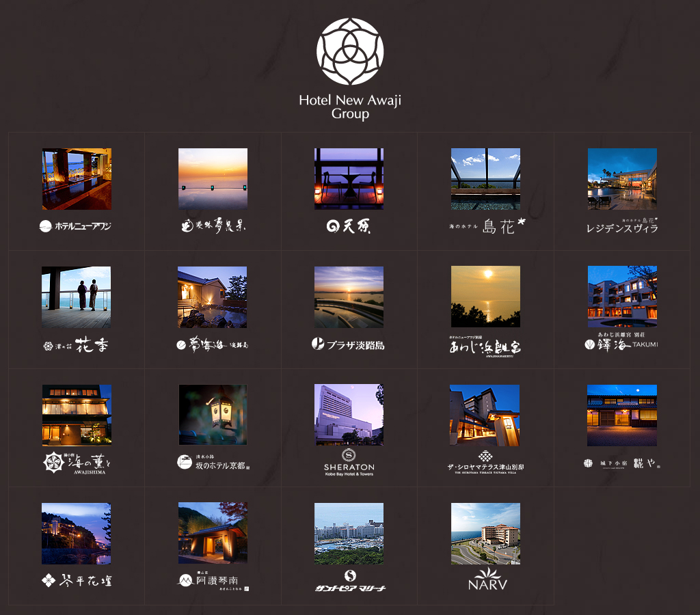The image size is (700, 615).
Task: Open the 琴平花壇 hillside dusk thumbnail
Action: tap(77, 534)
